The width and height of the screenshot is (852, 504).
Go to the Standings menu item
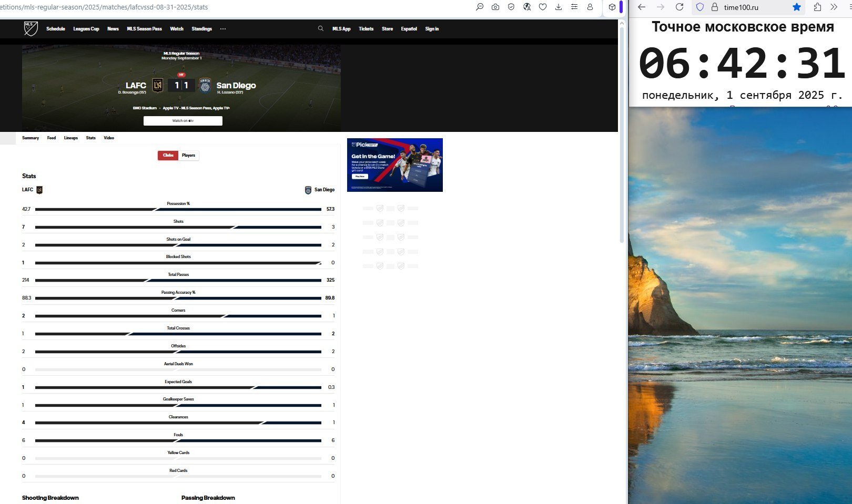coord(201,29)
